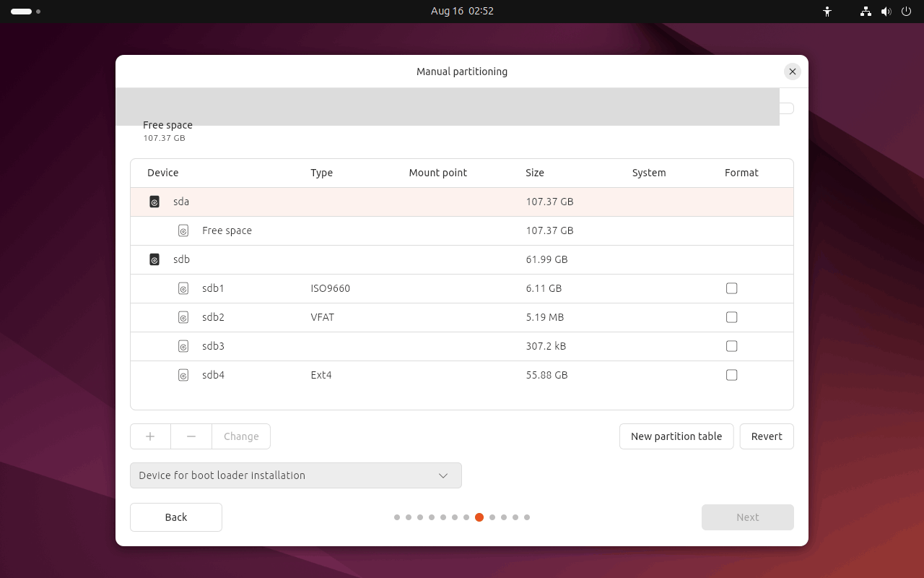Click the sdb2 partition icon

pyautogui.click(x=183, y=317)
